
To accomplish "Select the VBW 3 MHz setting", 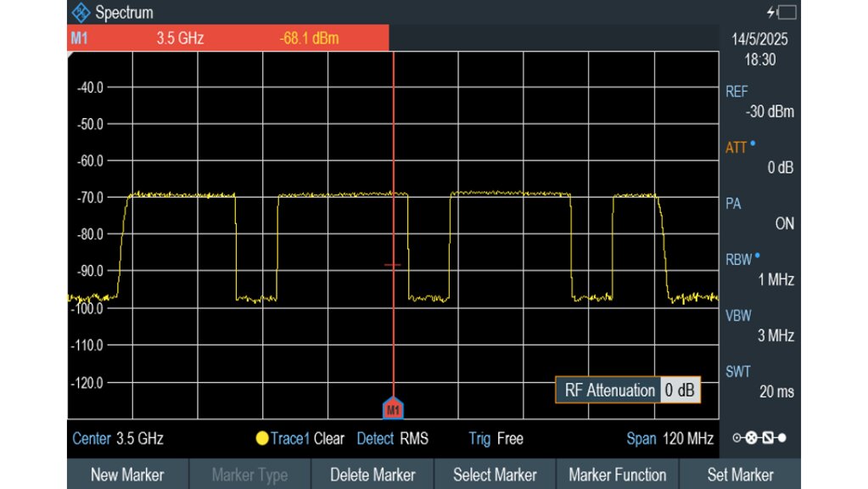I will pyautogui.click(x=759, y=326).
